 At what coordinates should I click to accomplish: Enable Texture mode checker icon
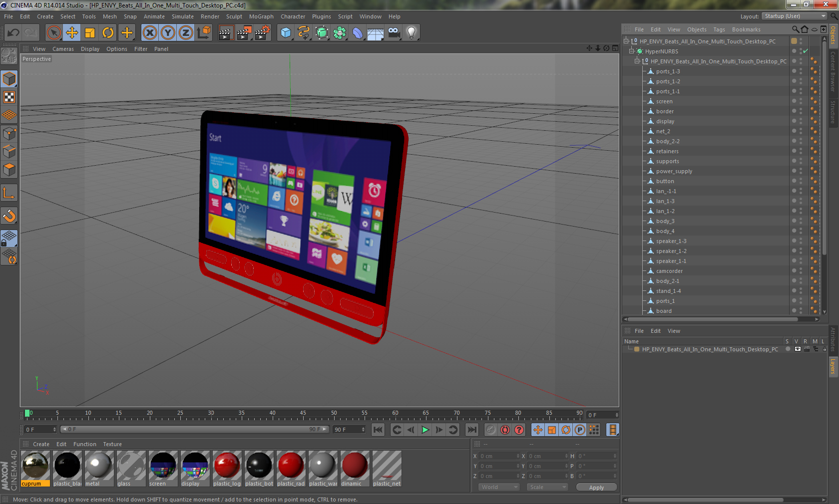pyautogui.click(x=9, y=97)
